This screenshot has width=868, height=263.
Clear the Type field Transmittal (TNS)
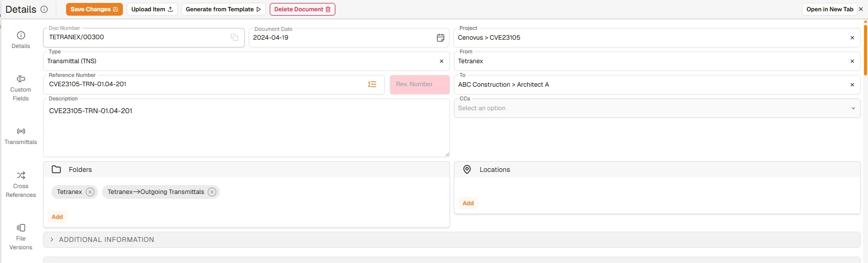tap(442, 61)
